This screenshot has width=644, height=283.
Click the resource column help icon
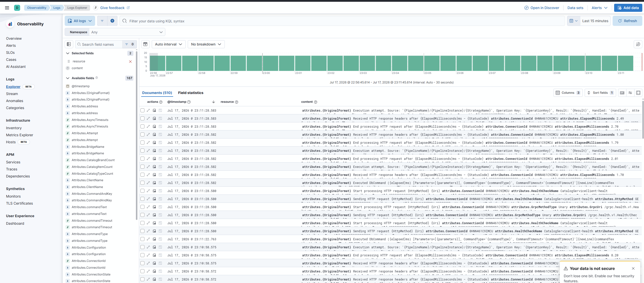(237, 102)
